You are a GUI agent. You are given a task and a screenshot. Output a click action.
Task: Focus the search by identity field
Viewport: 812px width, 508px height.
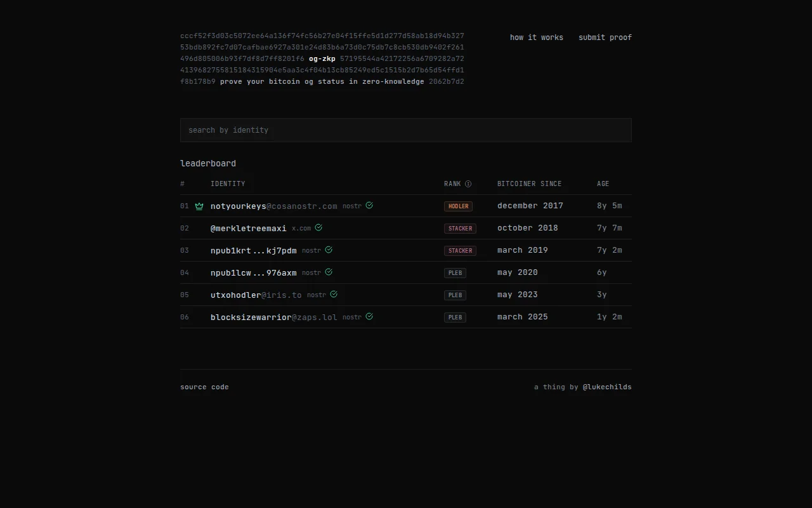(406, 130)
